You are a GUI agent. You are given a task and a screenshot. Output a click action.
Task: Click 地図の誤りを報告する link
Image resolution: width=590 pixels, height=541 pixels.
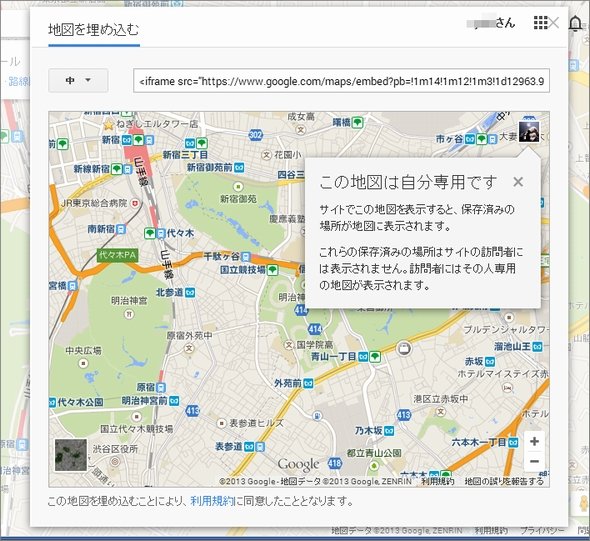504,481
